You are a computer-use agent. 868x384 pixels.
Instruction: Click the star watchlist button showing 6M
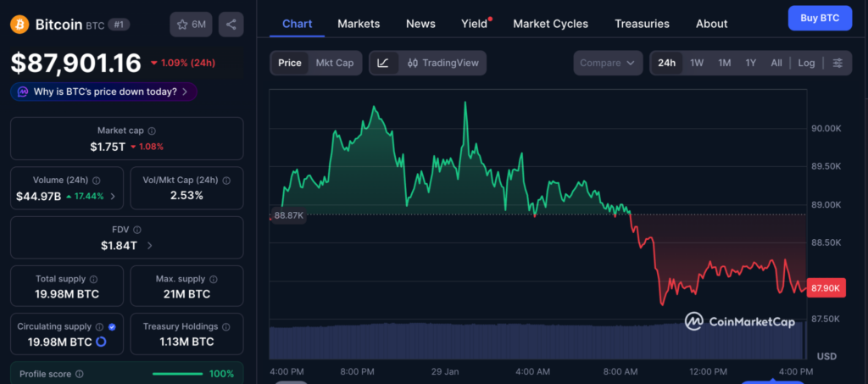pos(191,25)
